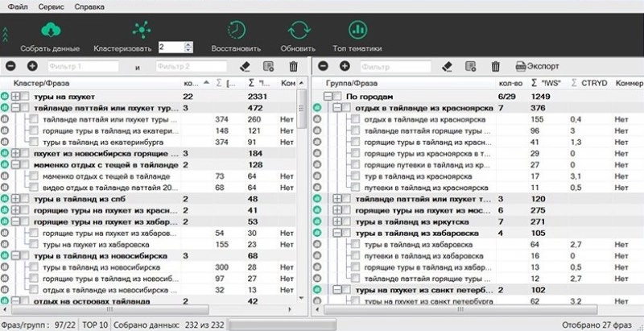Delete with the left panel trash icon
Viewport: 644px width, 331px height.
[x=293, y=67]
